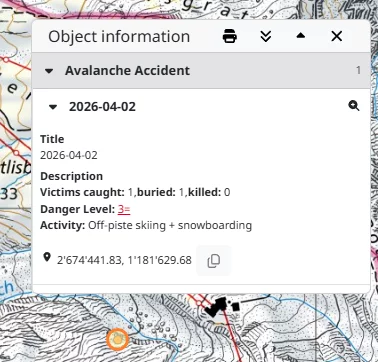Screen dimensions: 378x362
Task: Collapse all sections with double chevron icon
Action: [x=266, y=36]
